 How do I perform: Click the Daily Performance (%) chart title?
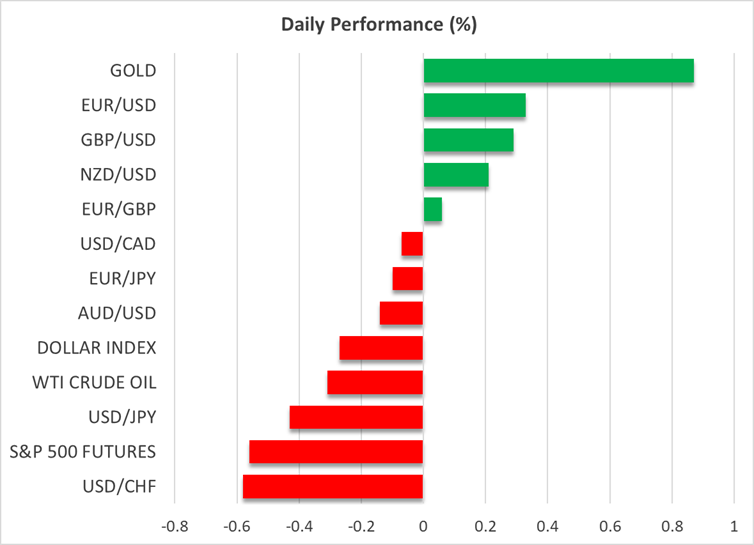[376, 22]
